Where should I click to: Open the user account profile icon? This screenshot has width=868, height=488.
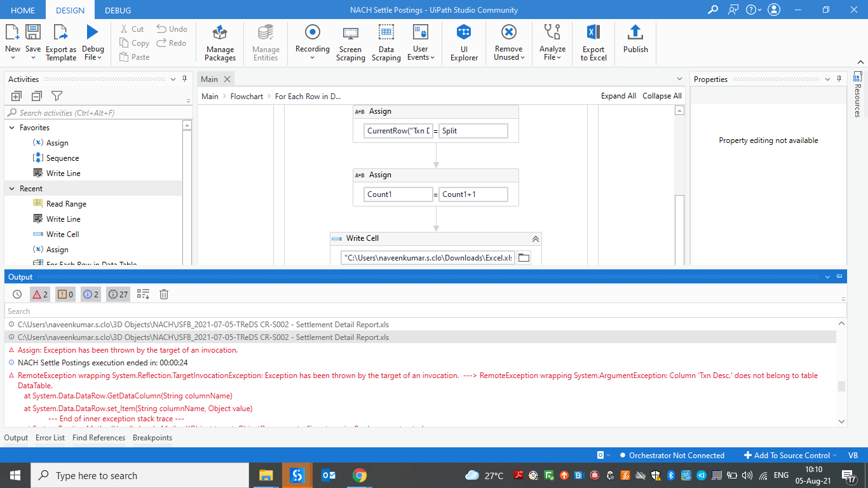click(774, 10)
